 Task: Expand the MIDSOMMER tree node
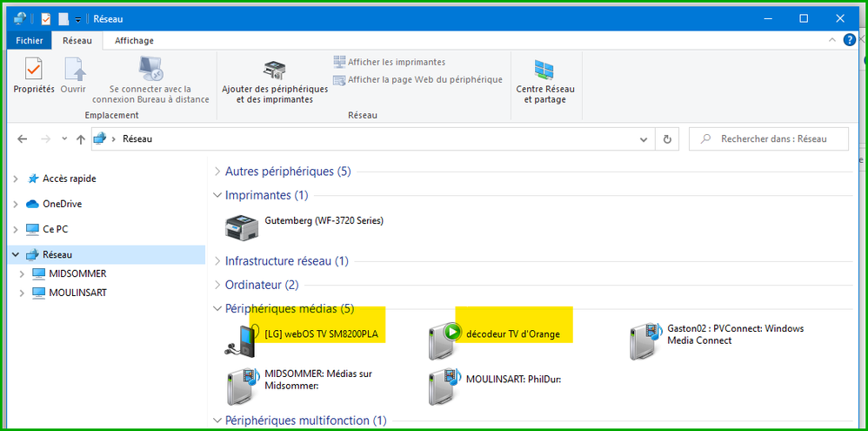click(x=22, y=273)
